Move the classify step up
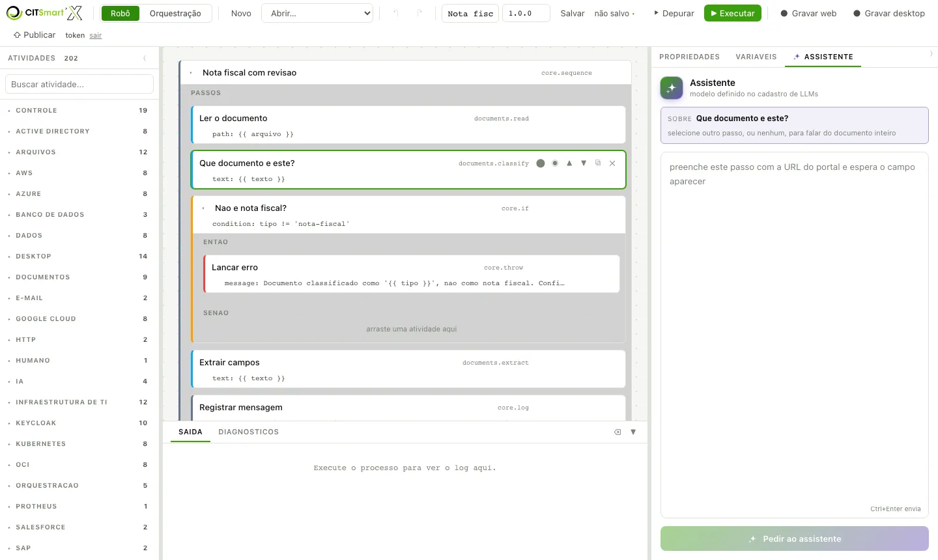 [x=569, y=163]
